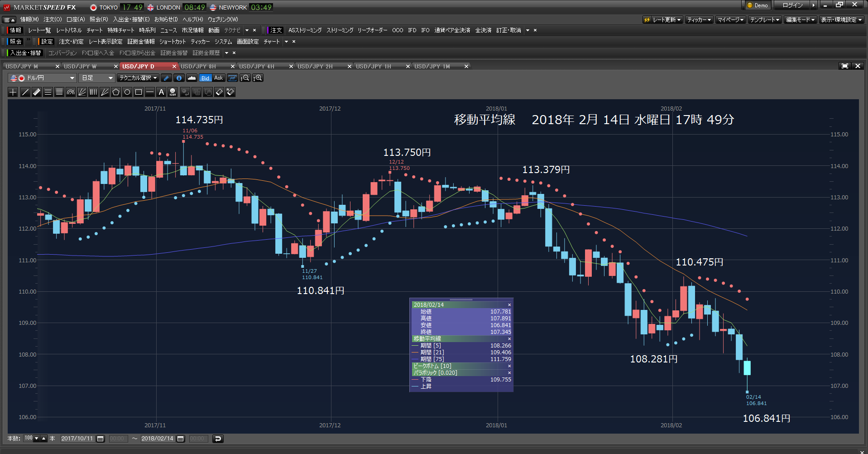
Task: Select the horizontal line tool
Action: (150, 92)
